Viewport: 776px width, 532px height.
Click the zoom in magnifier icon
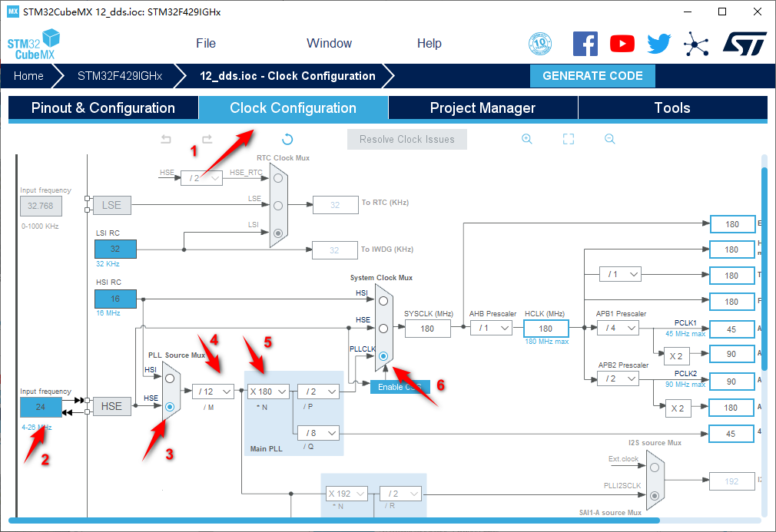coord(527,139)
